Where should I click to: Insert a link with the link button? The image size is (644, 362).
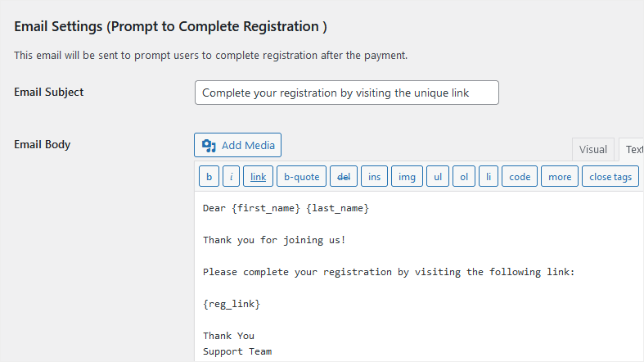pyautogui.click(x=258, y=176)
